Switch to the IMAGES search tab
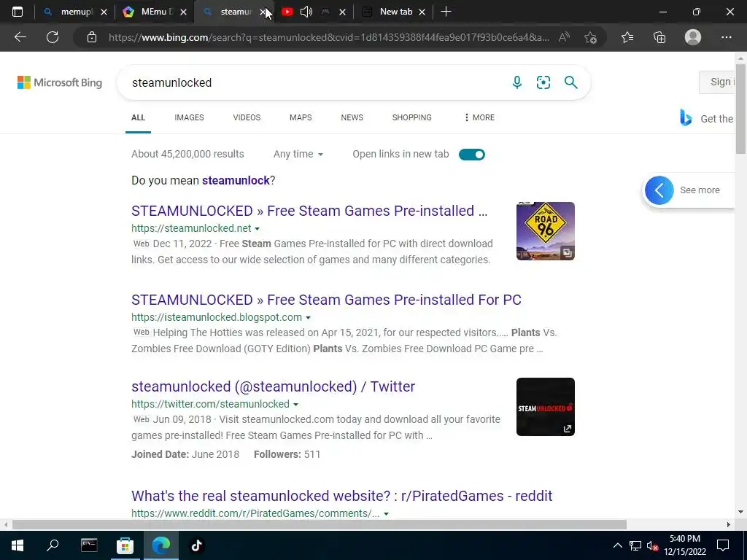Screen dimensions: 747x560 click(x=189, y=117)
